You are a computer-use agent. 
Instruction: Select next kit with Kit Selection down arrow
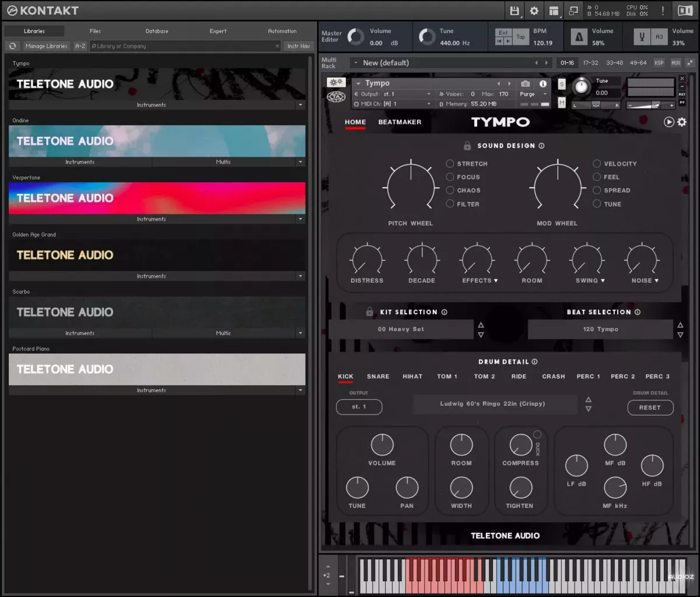coord(481,335)
